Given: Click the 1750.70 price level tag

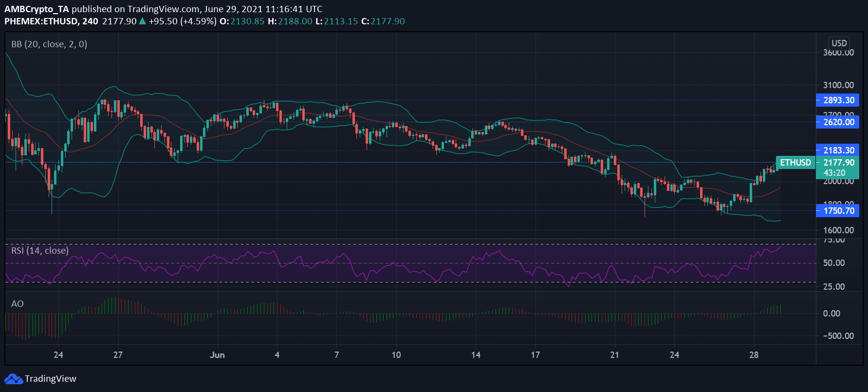Looking at the screenshot, I should click(838, 211).
